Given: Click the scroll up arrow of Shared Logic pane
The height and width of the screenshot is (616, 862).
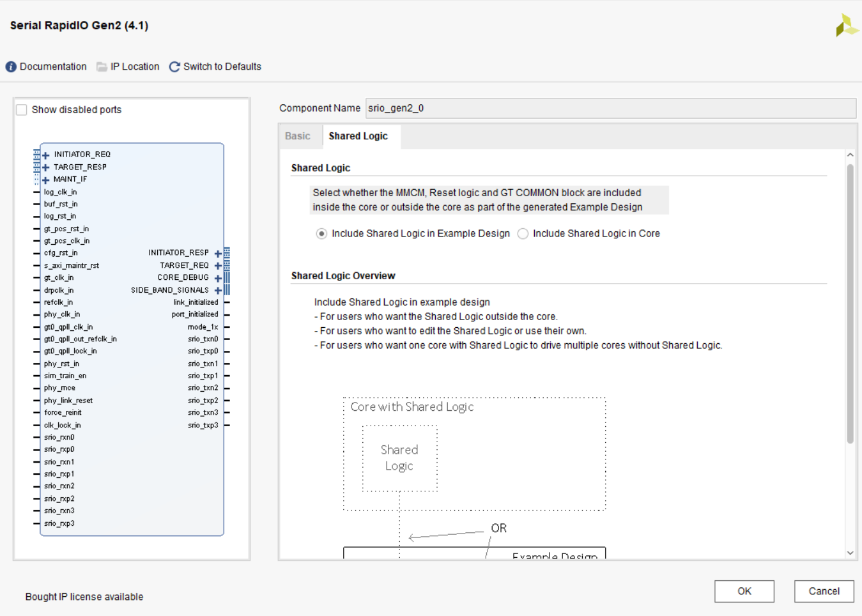Looking at the screenshot, I should point(850,155).
